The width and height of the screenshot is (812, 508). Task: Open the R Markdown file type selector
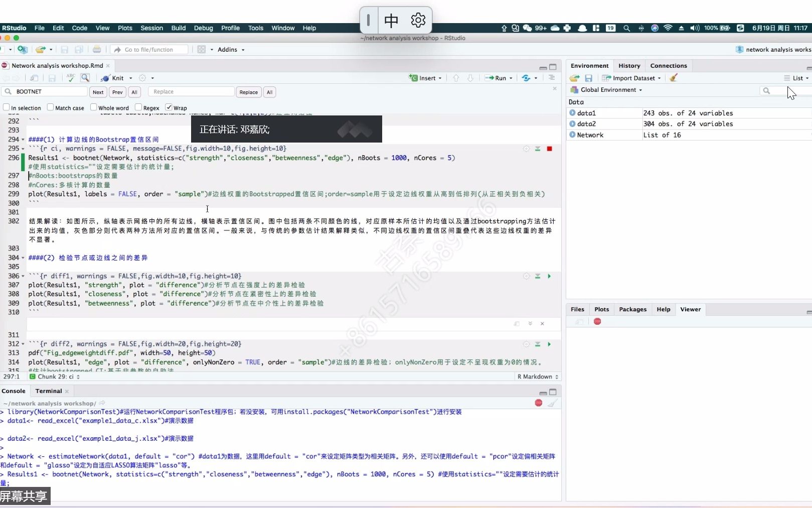538,376
